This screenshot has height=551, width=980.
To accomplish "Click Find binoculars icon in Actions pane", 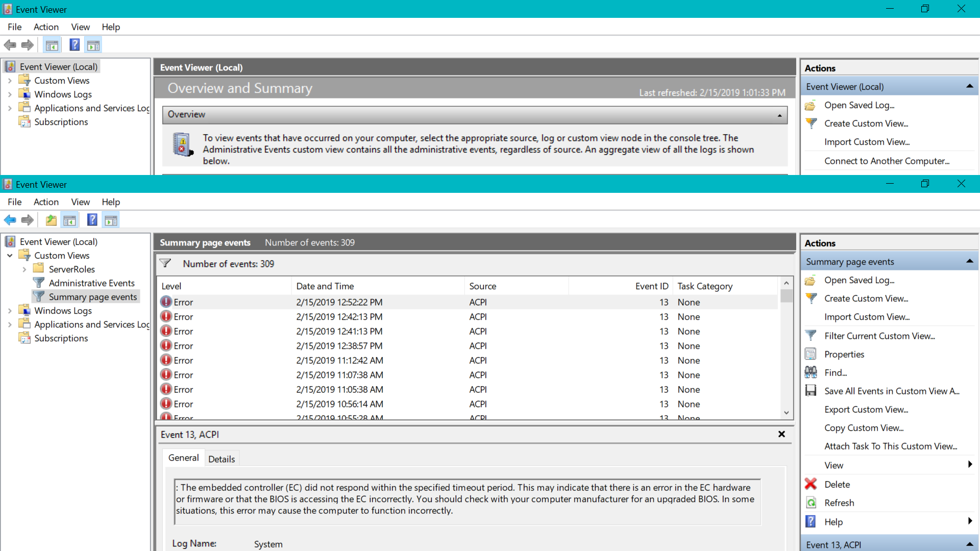I will [x=811, y=372].
